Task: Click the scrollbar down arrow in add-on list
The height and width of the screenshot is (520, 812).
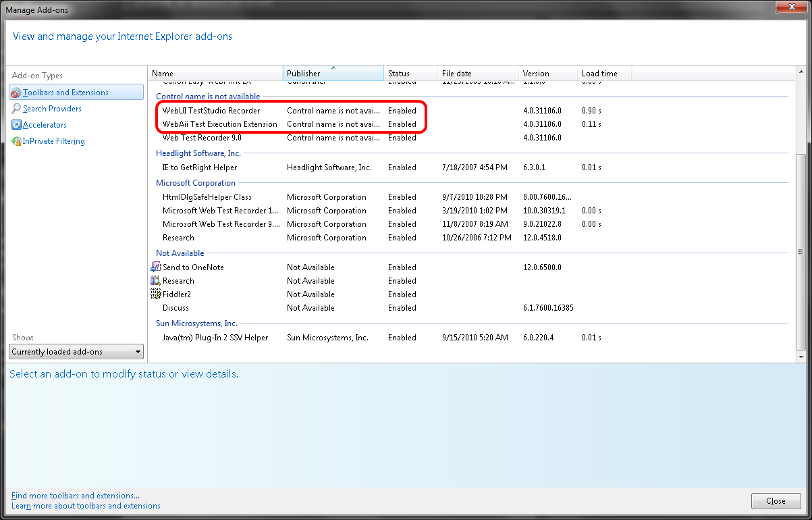Action: 801,356
